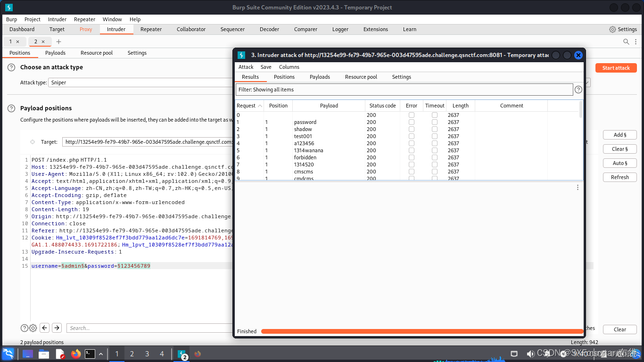Open the Save menu in attack window

pyautogui.click(x=266, y=67)
